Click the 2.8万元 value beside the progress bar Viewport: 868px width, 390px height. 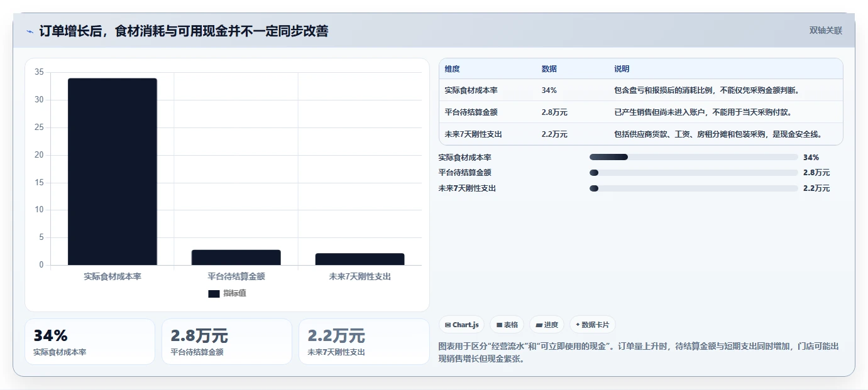816,173
